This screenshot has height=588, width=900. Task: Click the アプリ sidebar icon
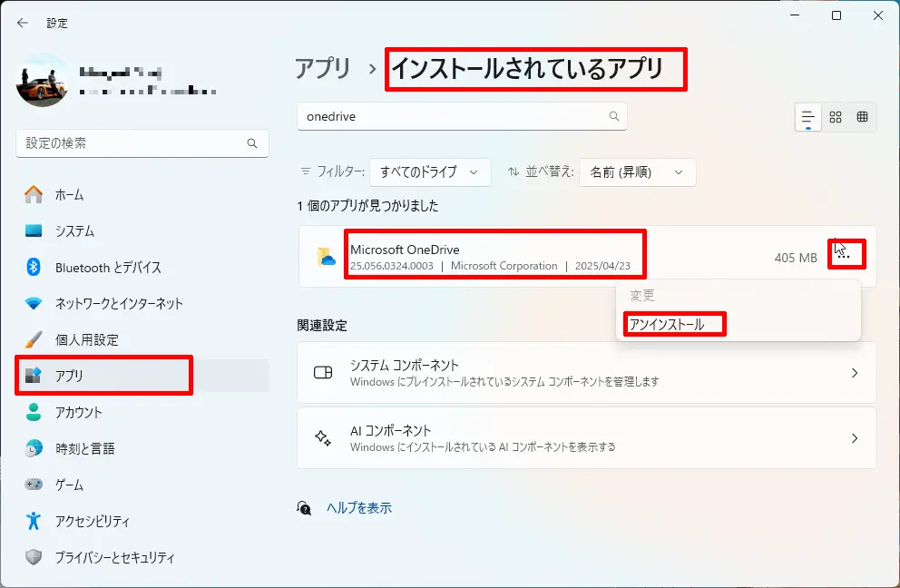coord(34,376)
